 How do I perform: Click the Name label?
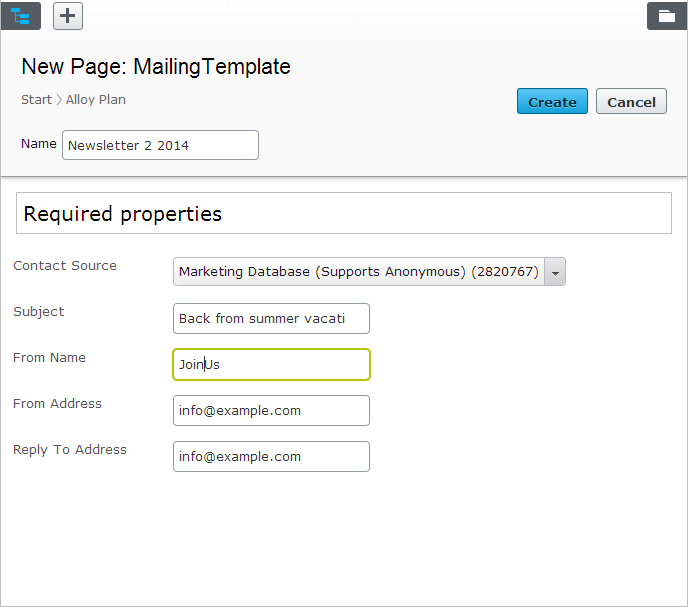coord(39,144)
